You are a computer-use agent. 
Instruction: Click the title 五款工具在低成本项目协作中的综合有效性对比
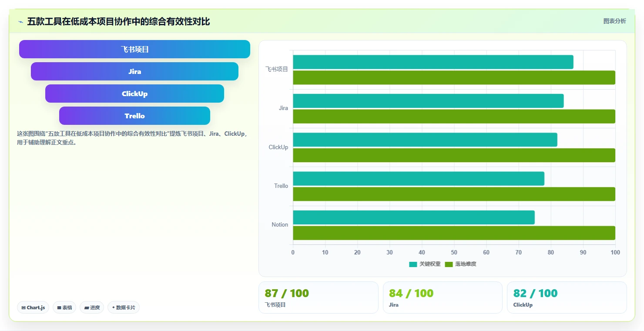coord(118,21)
